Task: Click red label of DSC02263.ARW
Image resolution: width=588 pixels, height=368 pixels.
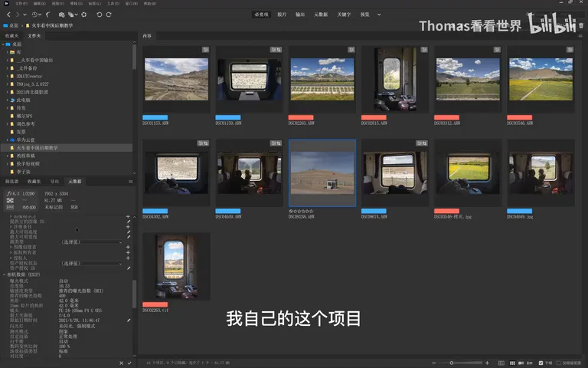Action: pos(301,117)
